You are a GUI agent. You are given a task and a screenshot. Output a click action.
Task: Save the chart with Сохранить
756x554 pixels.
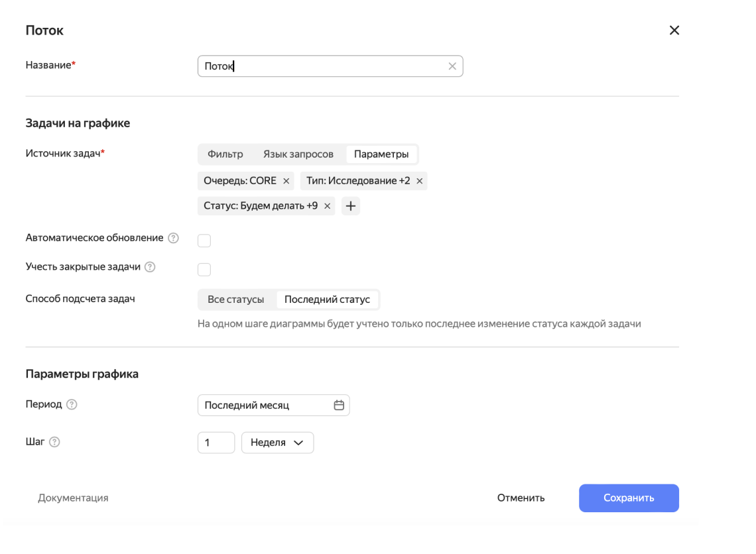point(629,498)
